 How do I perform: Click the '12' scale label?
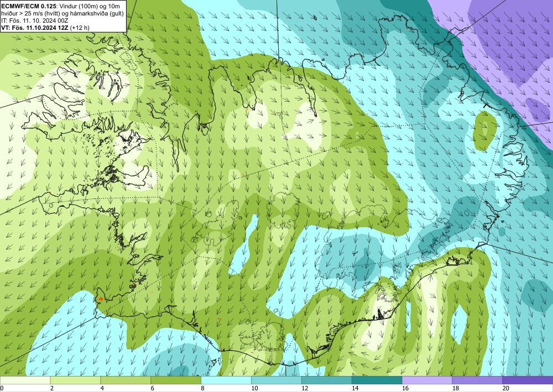305,388
